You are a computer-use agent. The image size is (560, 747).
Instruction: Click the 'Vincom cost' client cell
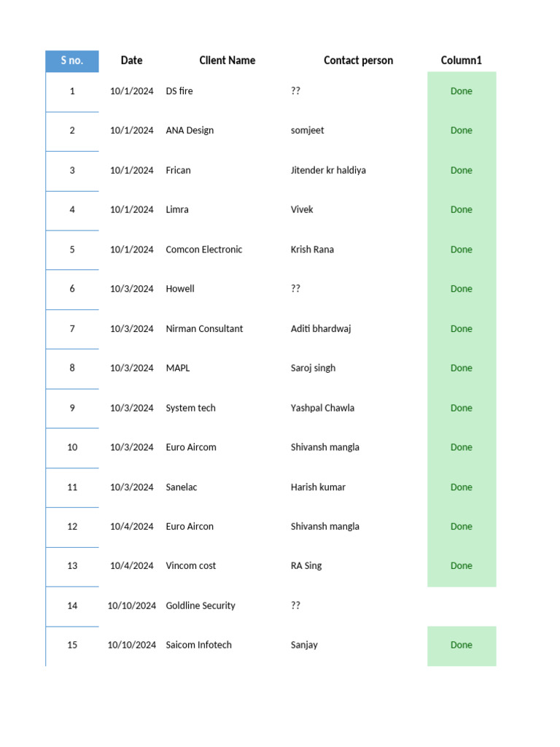click(190, 566)
